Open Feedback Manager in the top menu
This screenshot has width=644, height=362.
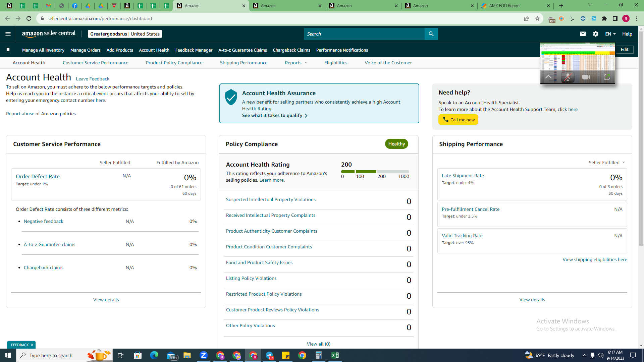click(194, 50)
